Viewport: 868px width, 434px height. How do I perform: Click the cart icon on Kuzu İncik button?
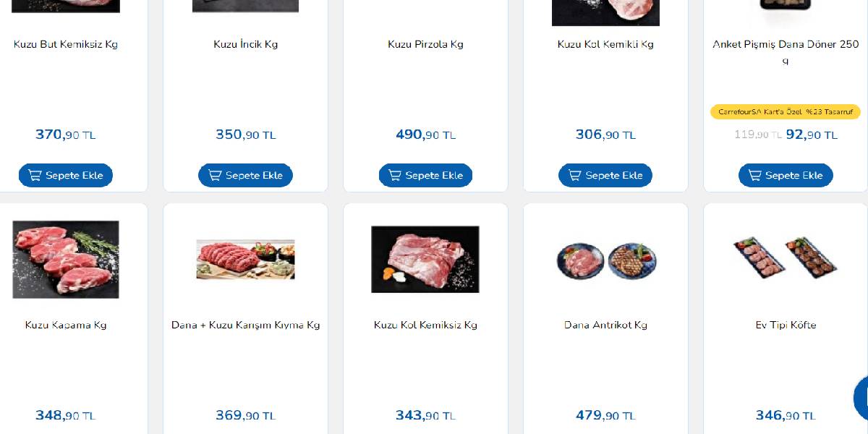coord(215,175)
